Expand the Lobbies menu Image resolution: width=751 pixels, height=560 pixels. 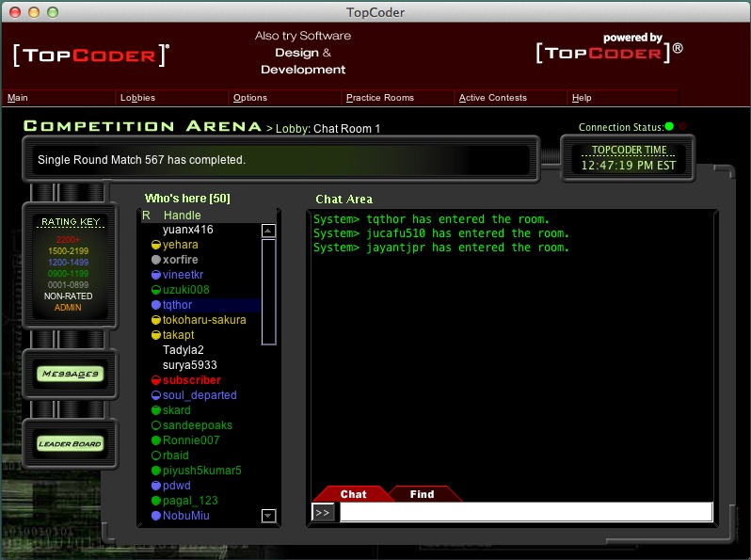coord(137,98)
